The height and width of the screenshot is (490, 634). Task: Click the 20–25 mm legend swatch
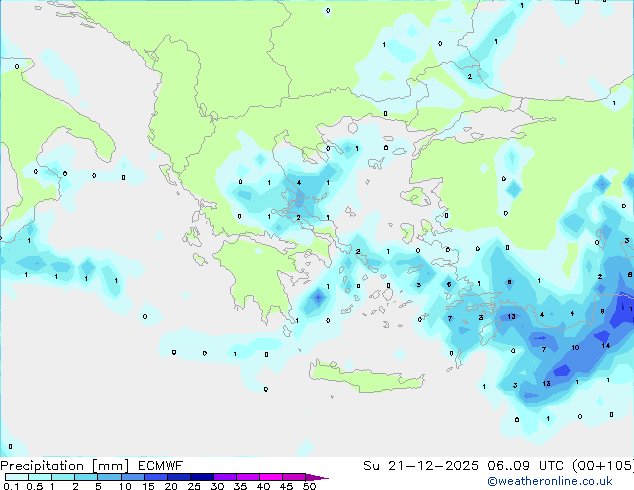(178, 477)
